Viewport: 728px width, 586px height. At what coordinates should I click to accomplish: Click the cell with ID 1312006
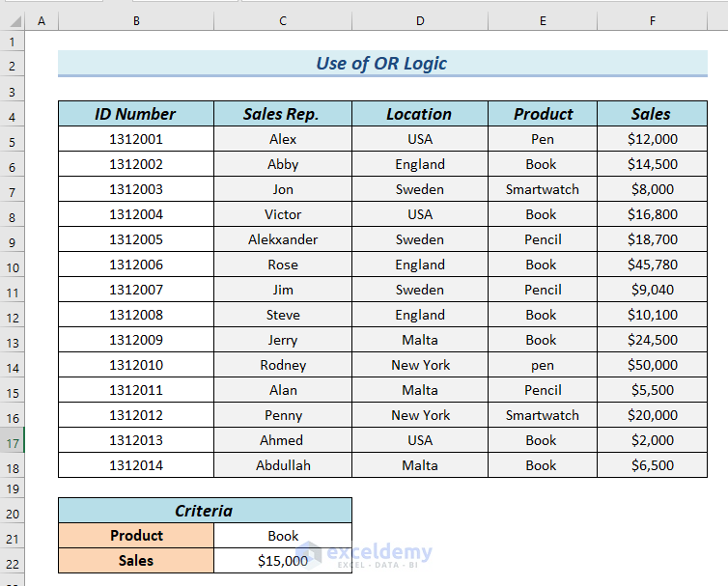point(135,265)
